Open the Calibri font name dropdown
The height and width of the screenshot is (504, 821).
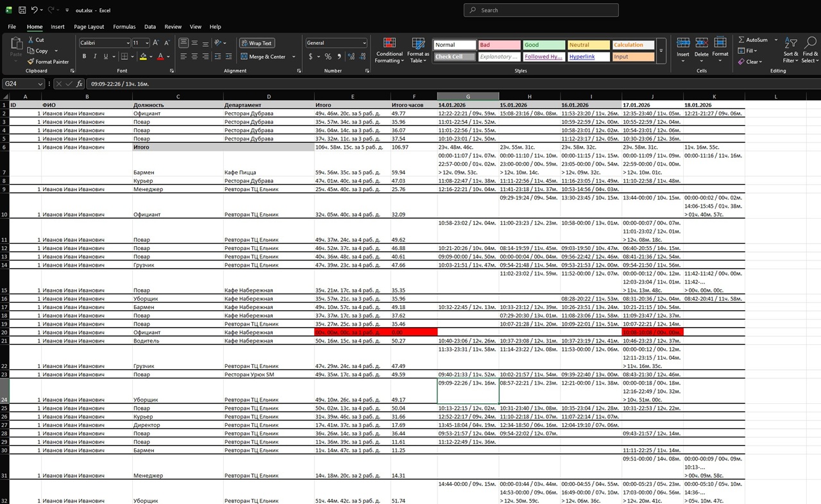pos(127,43)
